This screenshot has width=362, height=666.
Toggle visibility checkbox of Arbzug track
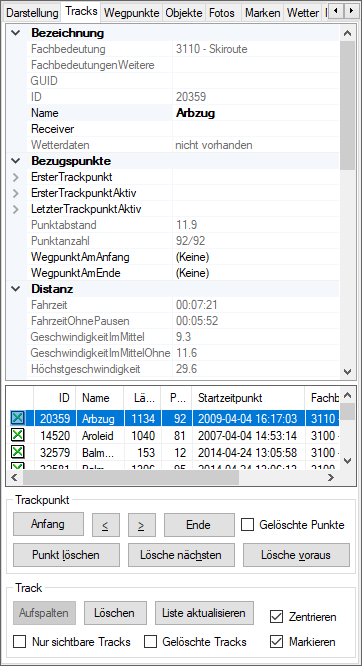pos(18,419)
